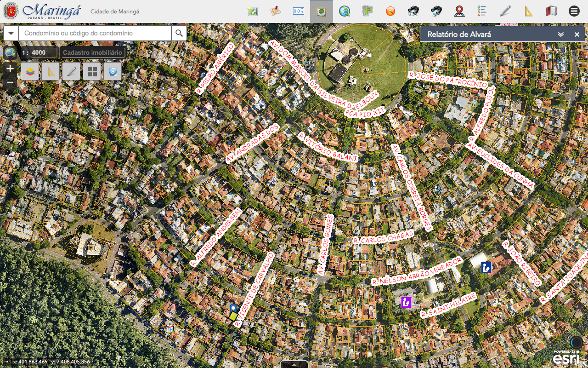Click the esri logo link
Screen dimensions: 588x368
pyautogui.click(x=566, y=358)
